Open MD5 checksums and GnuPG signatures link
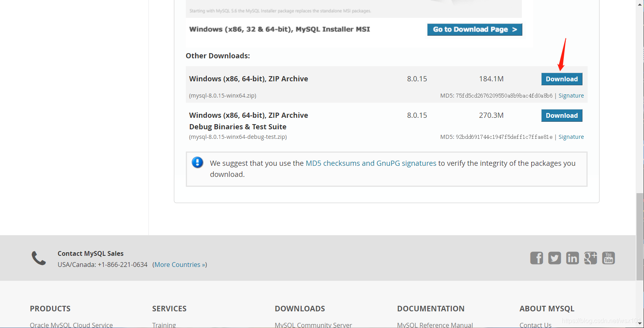This screenshot has width=644, height=328. coord(371,163)
